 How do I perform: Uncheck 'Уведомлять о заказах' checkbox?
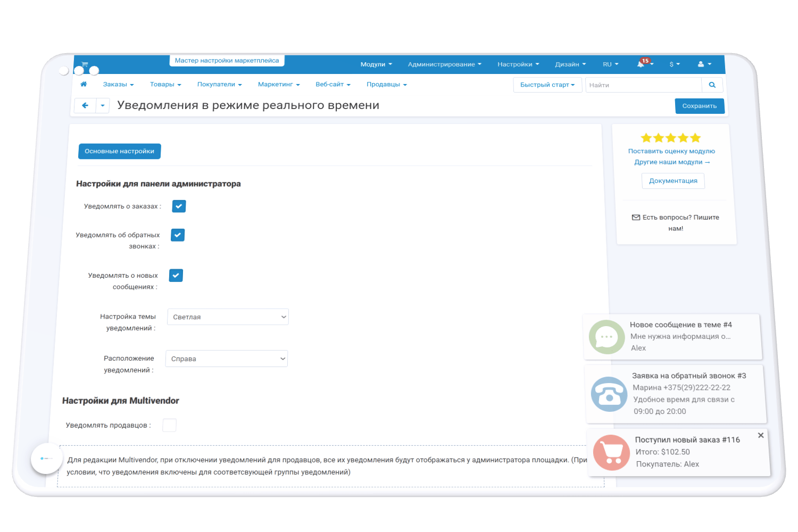coord(179,206)
